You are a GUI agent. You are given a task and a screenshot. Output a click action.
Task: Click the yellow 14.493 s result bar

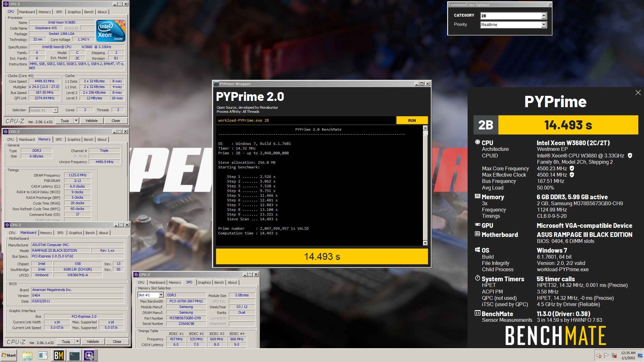(322, 256)
